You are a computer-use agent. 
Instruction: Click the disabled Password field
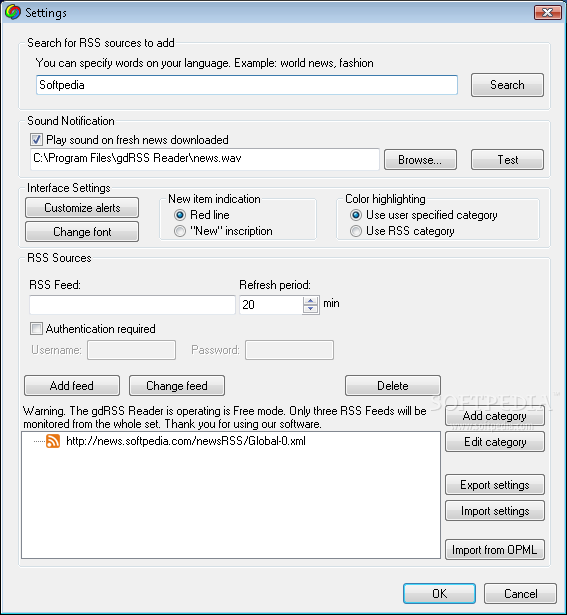pyautogui.click(x=289, y=350)
